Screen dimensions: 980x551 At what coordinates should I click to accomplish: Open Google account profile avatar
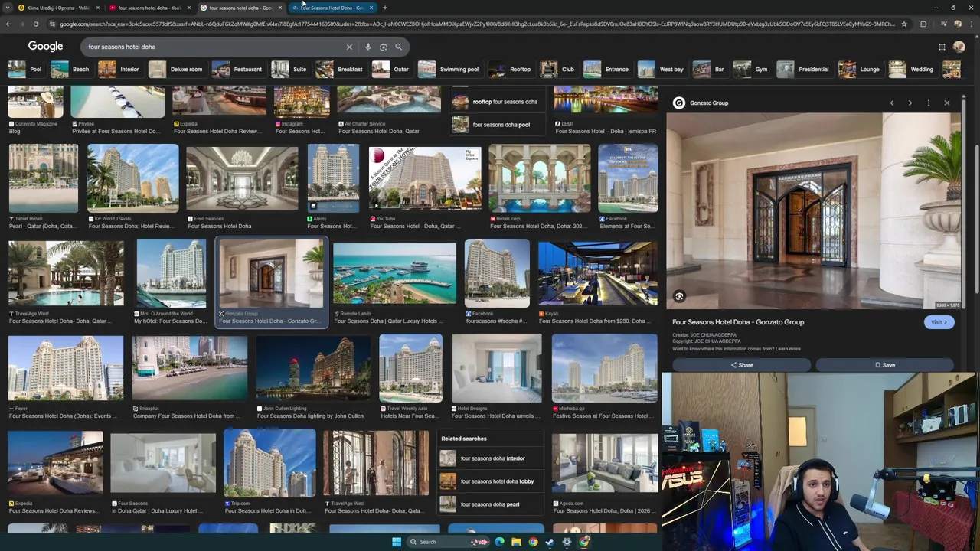click(959, 47)
